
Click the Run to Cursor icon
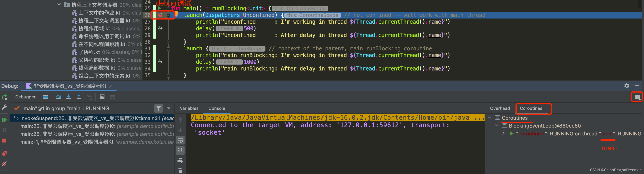coord(89,97)
